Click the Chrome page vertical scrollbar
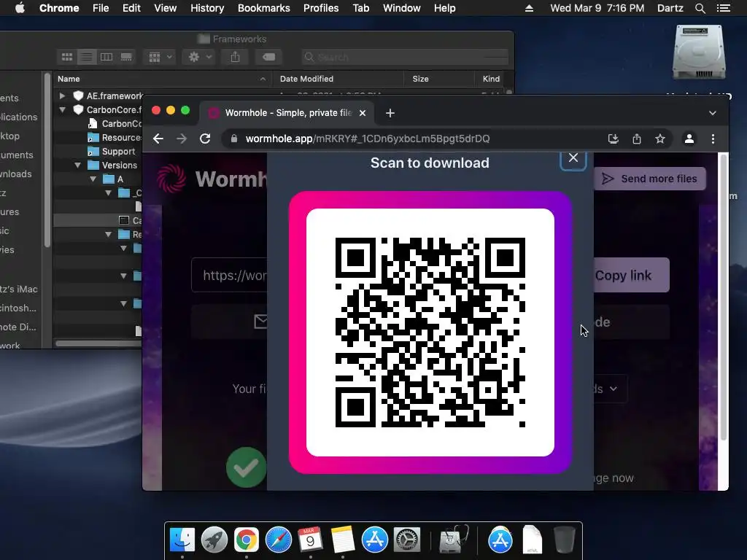747x560 pixels. click(723, 297)
